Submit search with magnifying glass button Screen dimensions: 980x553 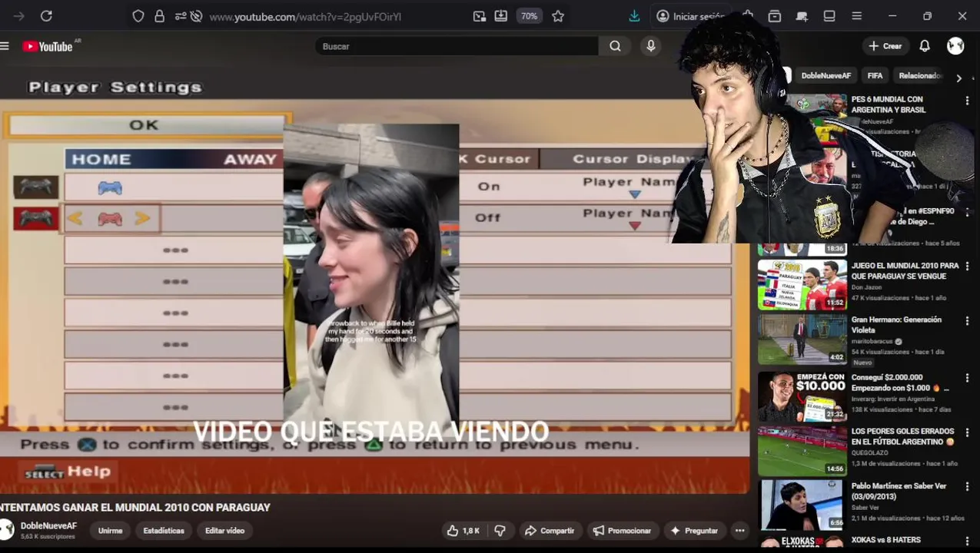(616, 46)
